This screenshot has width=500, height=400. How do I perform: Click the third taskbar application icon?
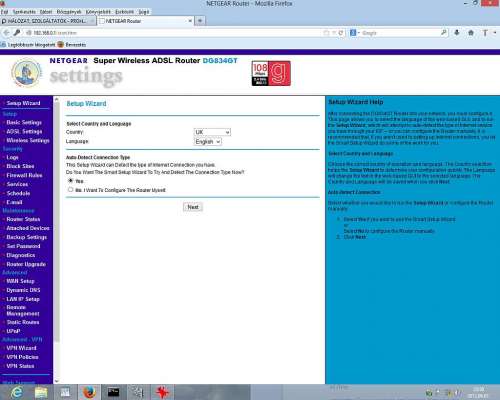pyautogui.click(x=65, y=392)
